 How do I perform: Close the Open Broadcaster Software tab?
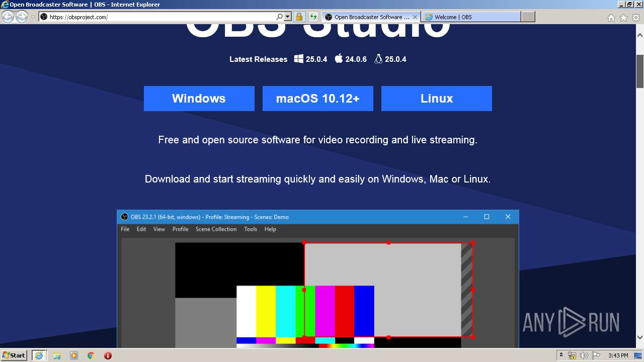click(415, 17)
